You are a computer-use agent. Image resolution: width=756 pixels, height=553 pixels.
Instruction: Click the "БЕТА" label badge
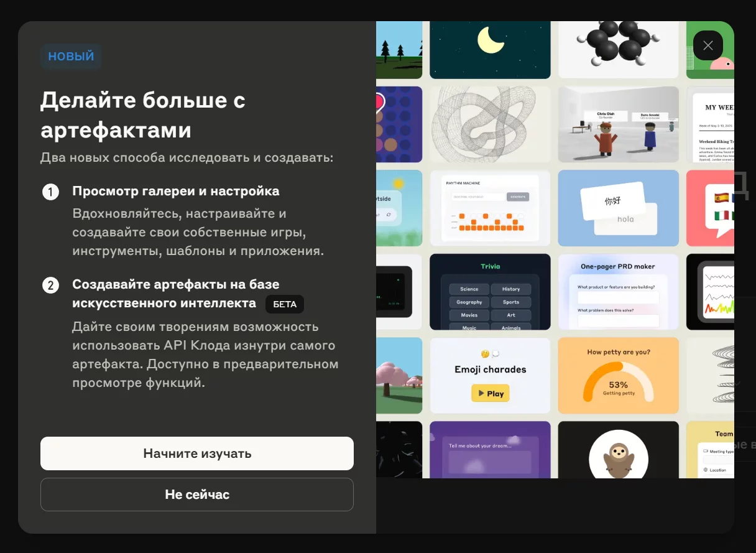point(284,304)
